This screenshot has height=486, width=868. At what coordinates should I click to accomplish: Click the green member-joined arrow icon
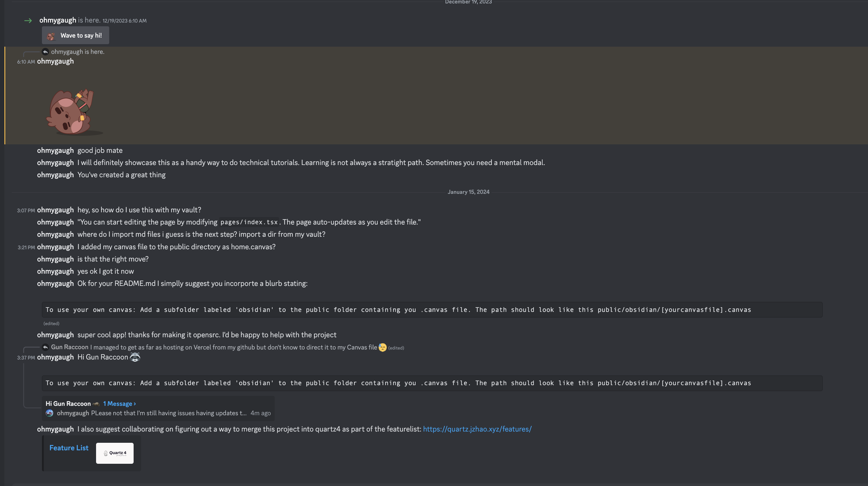(x=28, y=21)
